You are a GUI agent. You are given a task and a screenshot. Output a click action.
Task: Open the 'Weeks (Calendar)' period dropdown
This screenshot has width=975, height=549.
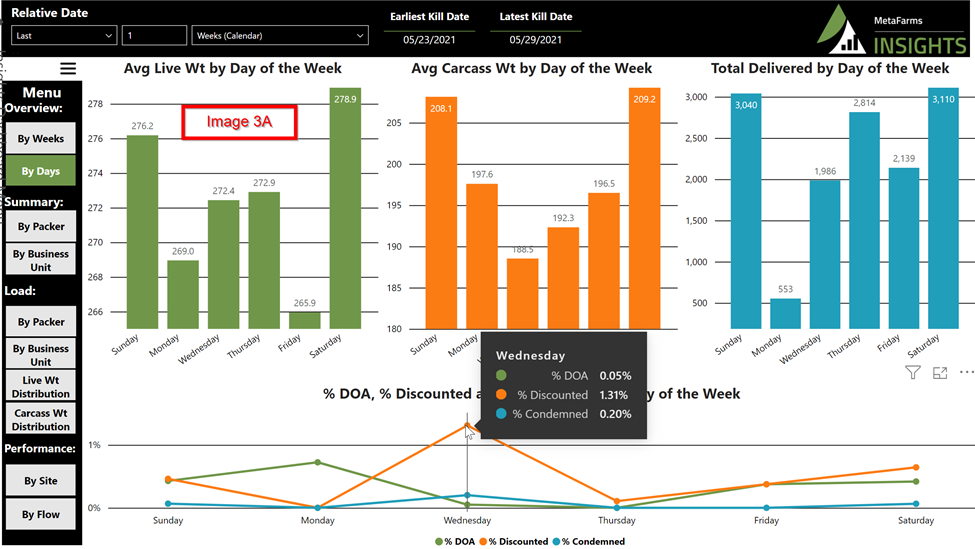[x=280, y=35]
